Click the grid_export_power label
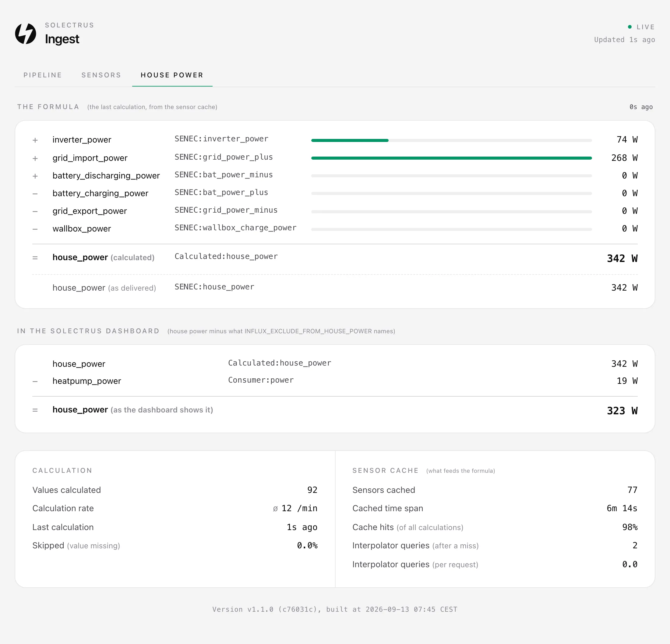 (90, 211)
